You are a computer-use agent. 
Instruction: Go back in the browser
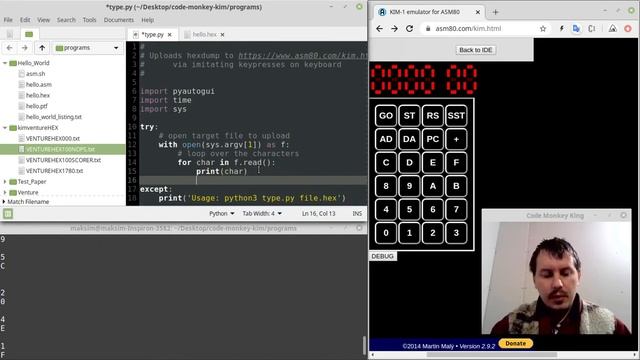click(x=379, y=29)
